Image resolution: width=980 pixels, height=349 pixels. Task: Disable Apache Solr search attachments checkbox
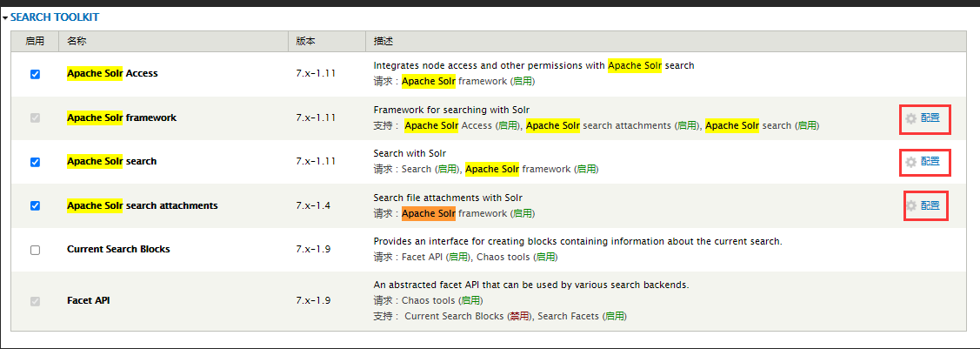(x=35, y=205)
